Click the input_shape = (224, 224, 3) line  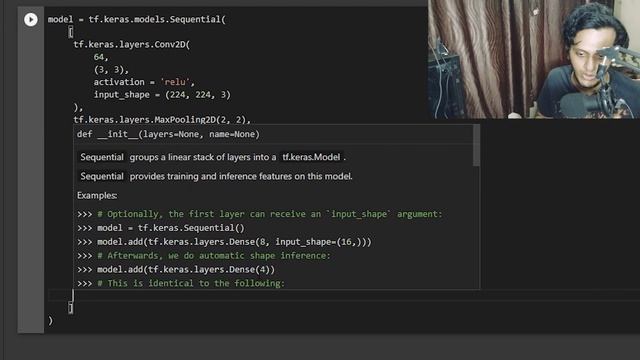tap(162, 95)
